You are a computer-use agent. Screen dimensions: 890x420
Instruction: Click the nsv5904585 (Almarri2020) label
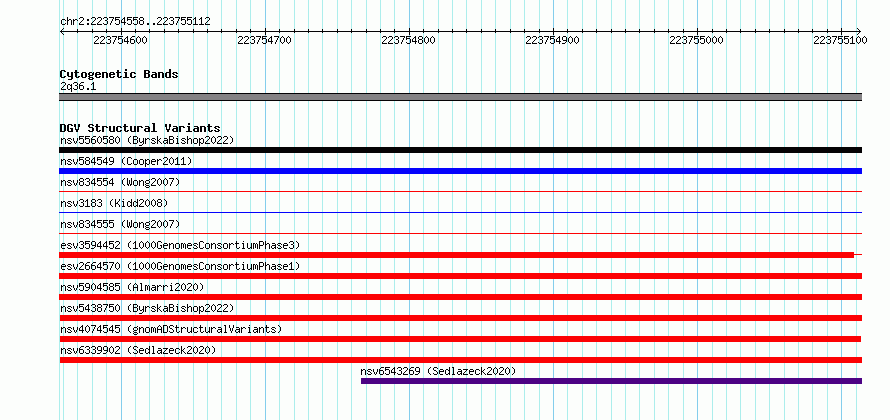pos(132,287)
